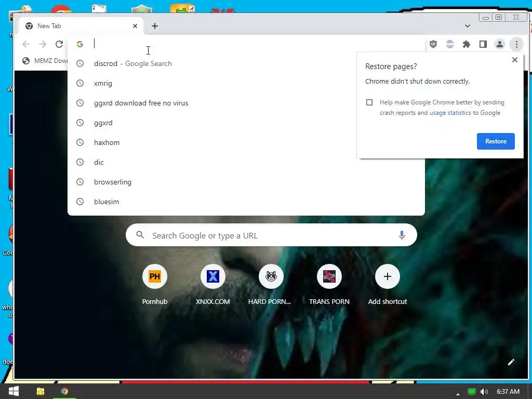532x399 pixels.
Task: Open File Explorer from the taskbar
Action: 41,391
